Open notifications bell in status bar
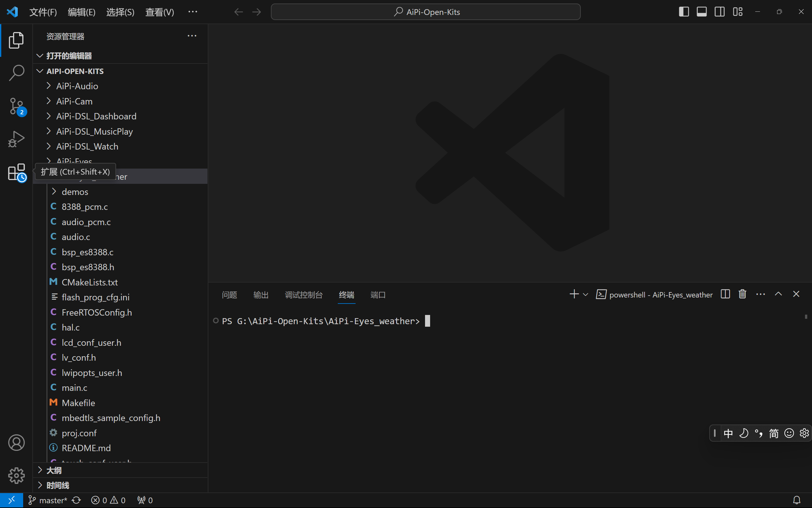Viewport: 812px width, 508px height. [796, 500]
